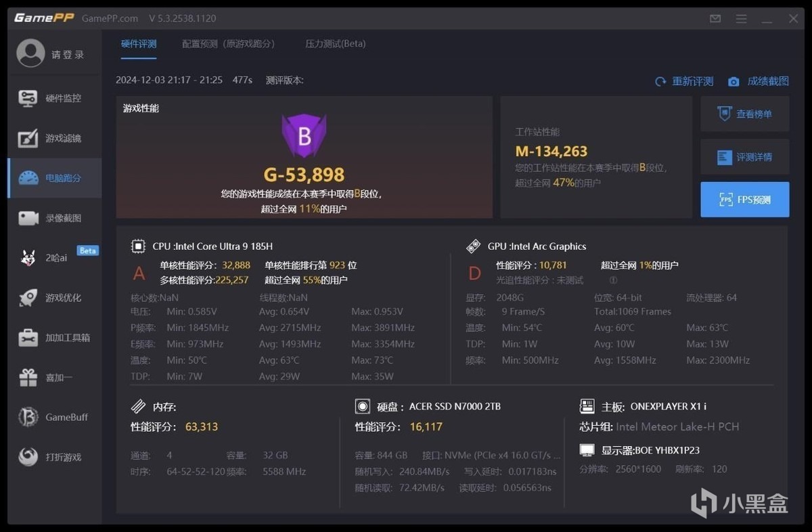812x532 pixels.
Task: Click CPU name Intel Core Ultra 9 185H
Action: click(224, 246)
